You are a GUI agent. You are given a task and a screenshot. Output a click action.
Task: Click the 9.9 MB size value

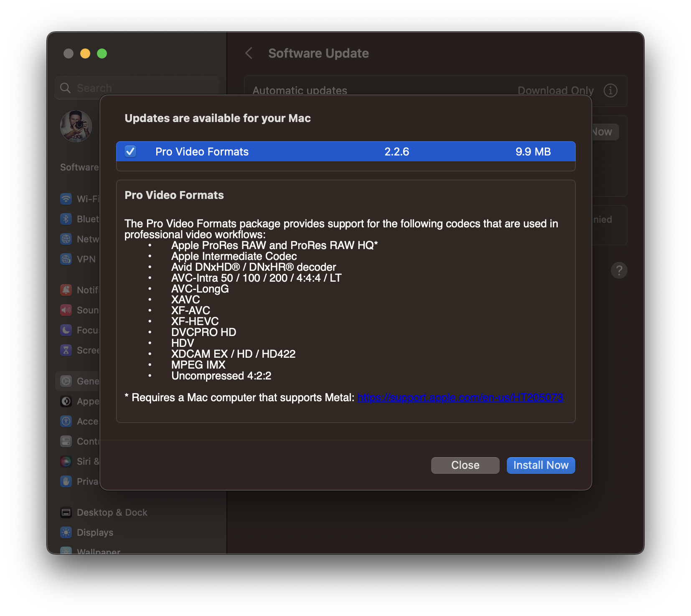(533, 152)
